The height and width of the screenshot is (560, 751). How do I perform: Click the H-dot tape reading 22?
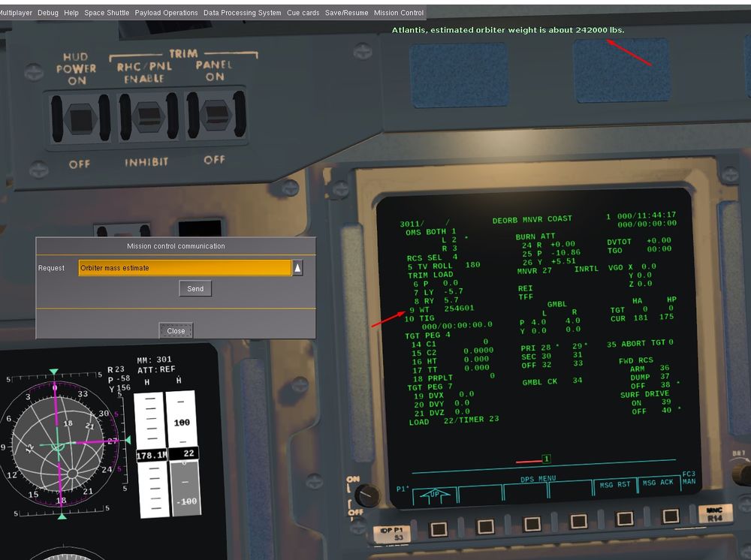(x=184, y=453)
